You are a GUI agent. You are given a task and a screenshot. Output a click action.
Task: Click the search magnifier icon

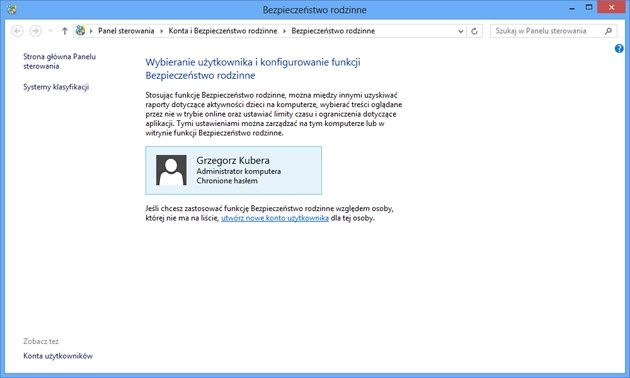pyautogui.click(x=608, y=31)
